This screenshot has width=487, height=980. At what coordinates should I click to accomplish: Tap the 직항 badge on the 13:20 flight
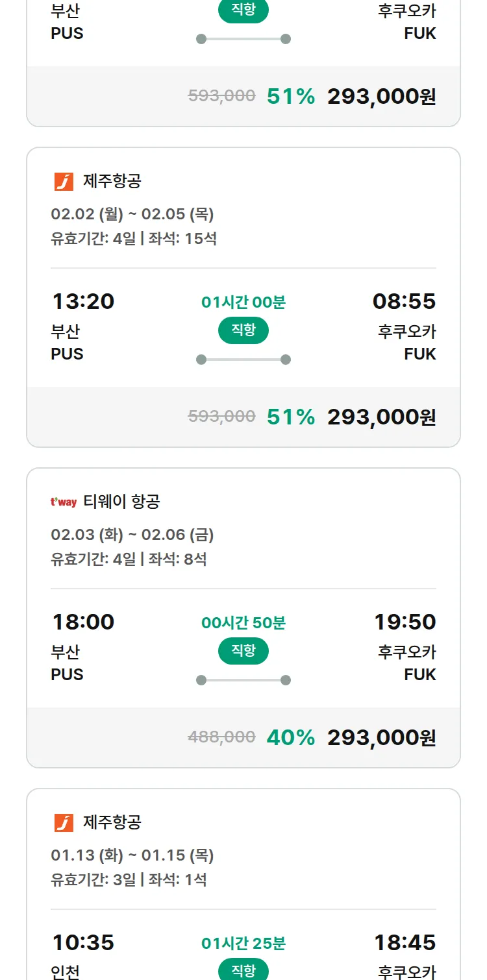(243, 330)
